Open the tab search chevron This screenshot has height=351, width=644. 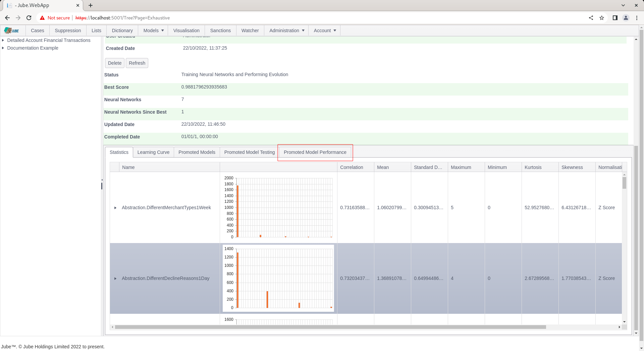(623, 5)
